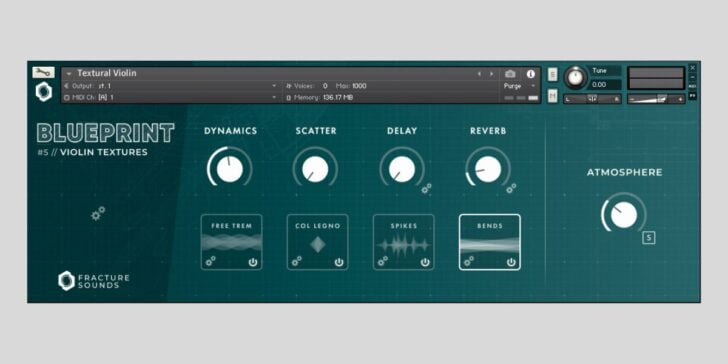
Task: Open Bends layer settings gears
Action: click(x=469, y=261)
